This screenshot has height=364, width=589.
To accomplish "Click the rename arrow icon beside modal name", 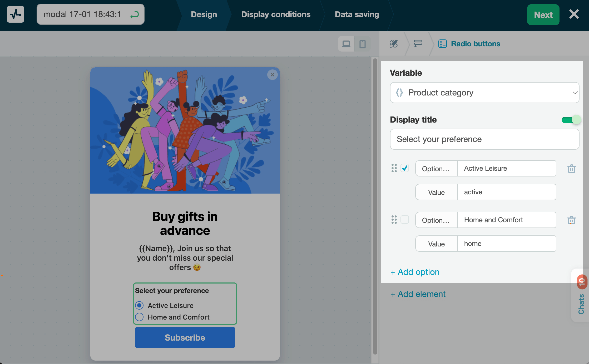I will coord(135,15).
